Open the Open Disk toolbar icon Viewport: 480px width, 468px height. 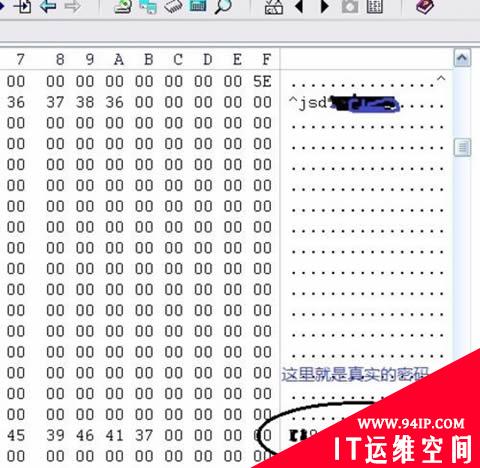click(x=123, y=6)
